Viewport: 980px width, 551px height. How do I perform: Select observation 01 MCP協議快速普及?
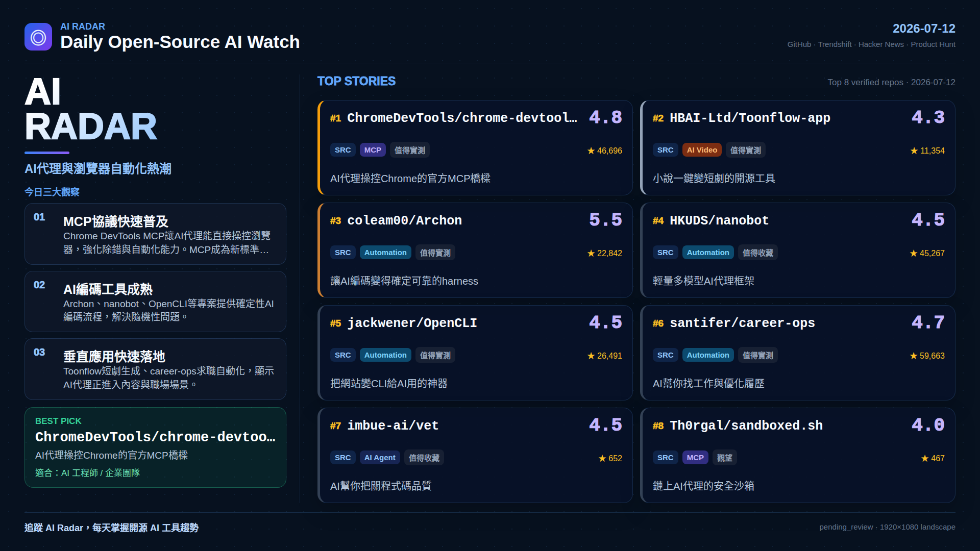(155, 234)
